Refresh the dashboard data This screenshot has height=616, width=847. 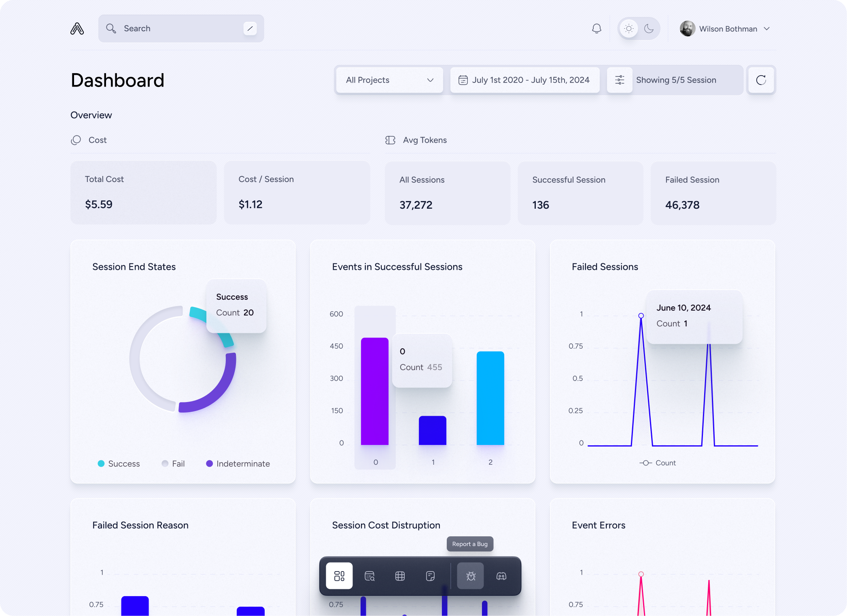click(761, 80)
